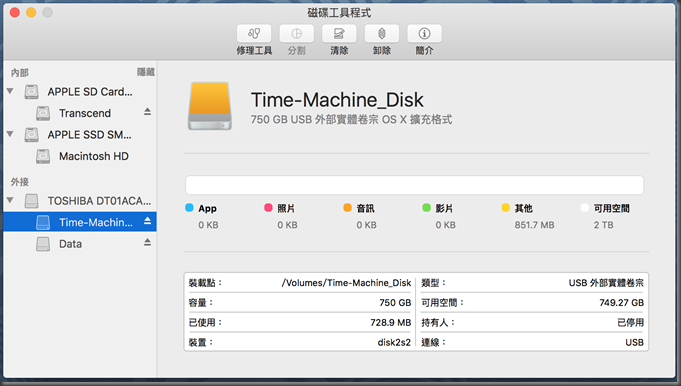681x386 pixels.
Task: Click the device value disk2s2
Action: [394, 343]
